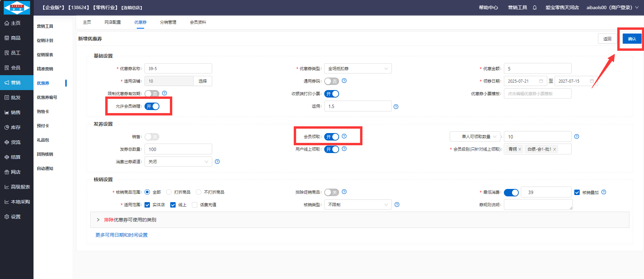Uncheck the 实体店 checkbox

click(147, 205)
